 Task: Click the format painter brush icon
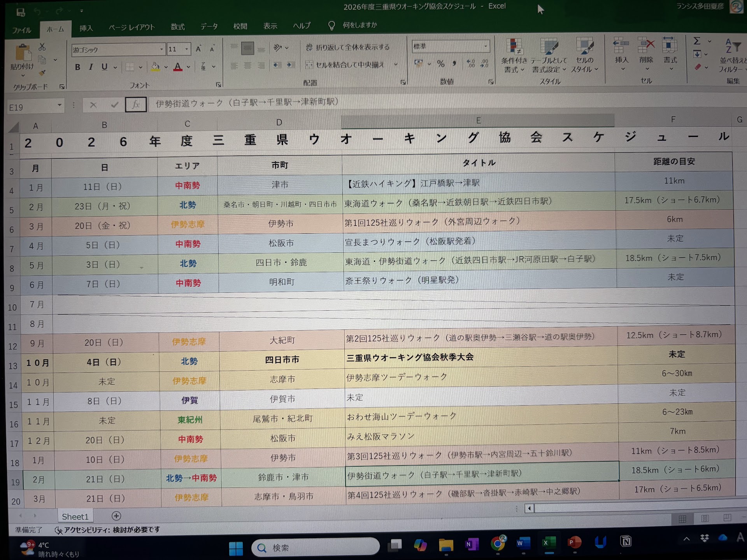pos(42,73)
